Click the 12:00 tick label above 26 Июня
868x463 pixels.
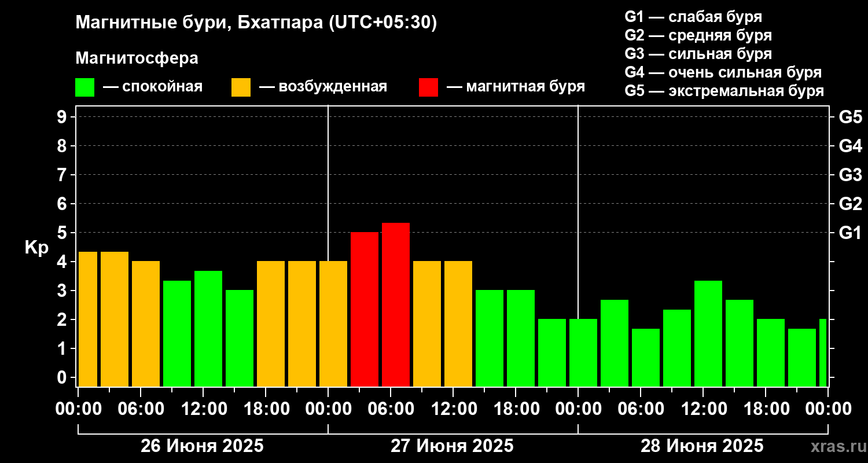[x=203, y=409]
